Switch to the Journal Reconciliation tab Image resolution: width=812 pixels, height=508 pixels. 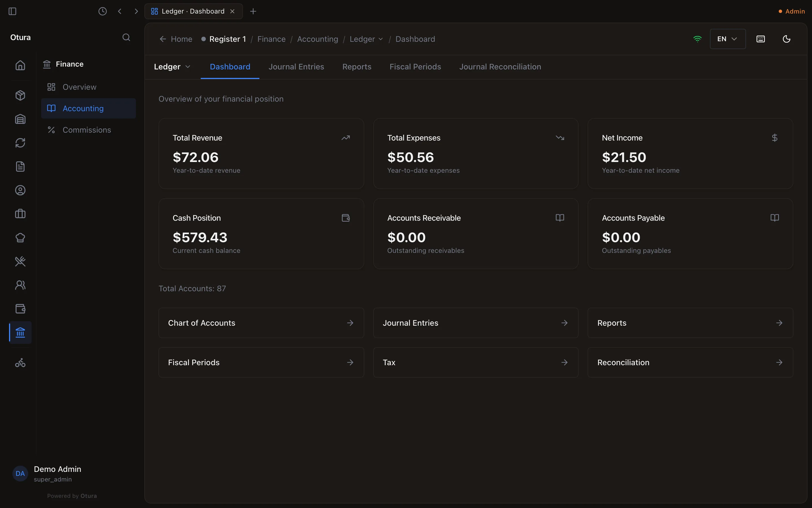click(x=500, y=67)
